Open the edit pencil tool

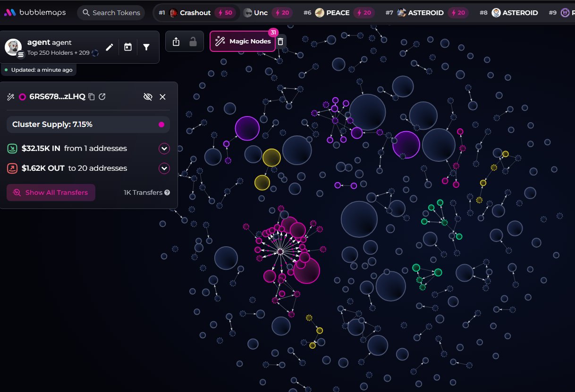(x=110, y=47)
